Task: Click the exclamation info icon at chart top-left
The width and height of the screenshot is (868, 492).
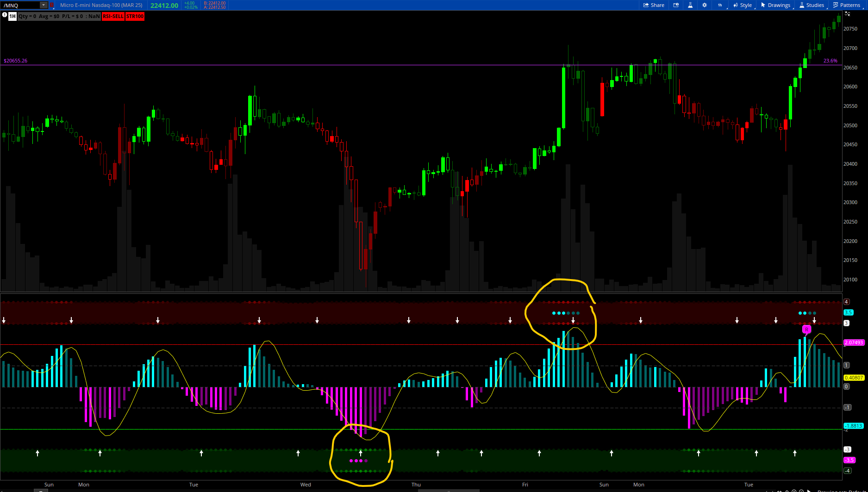Action: tap(4, 15)
